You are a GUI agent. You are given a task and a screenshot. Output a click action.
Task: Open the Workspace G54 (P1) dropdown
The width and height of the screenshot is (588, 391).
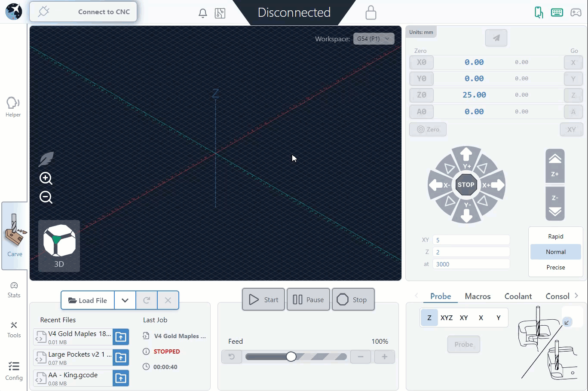pyautogui.click(x=374, y=39)
